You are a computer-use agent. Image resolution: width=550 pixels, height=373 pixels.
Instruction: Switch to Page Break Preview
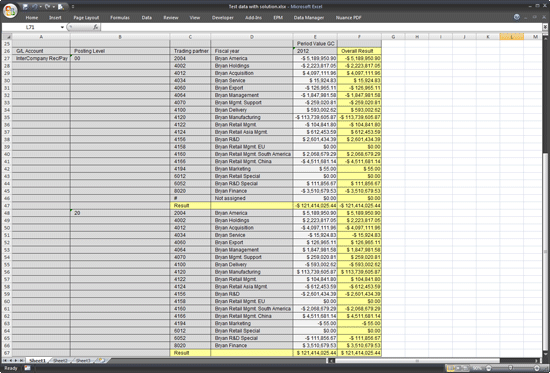(466, 368)
